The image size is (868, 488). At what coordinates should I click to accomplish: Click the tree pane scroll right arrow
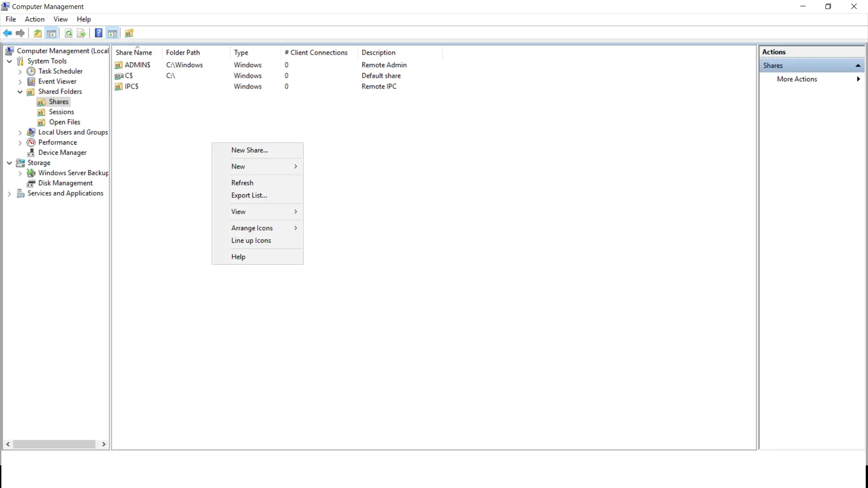click(104, 444)
